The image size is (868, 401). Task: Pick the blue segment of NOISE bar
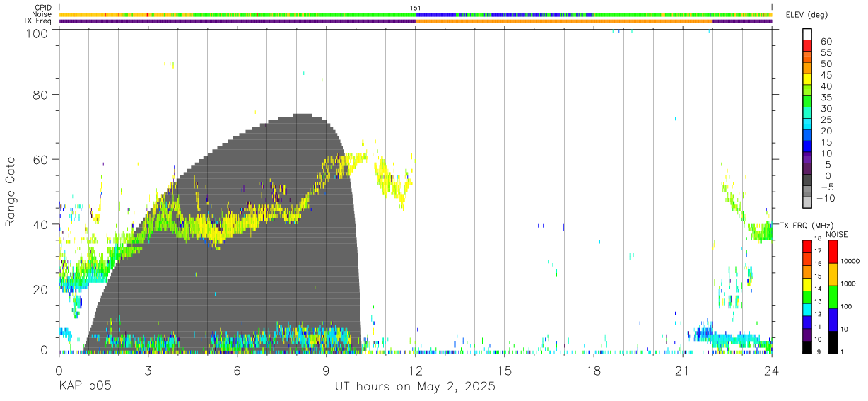click(833, 319)
